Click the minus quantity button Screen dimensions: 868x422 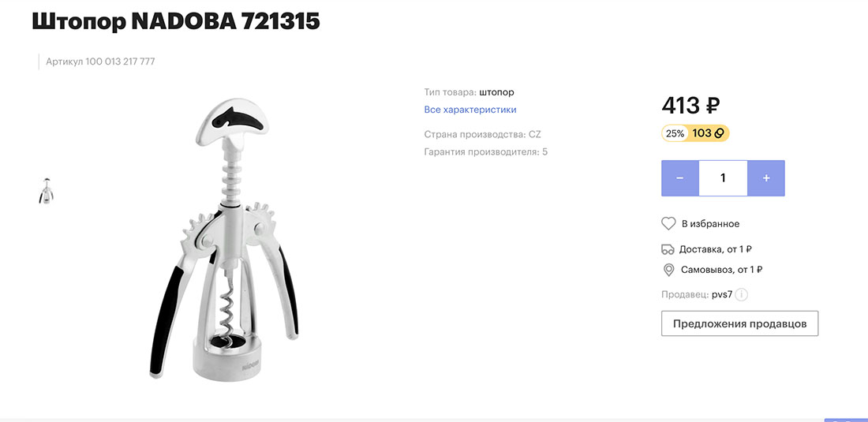coord(679,178)
